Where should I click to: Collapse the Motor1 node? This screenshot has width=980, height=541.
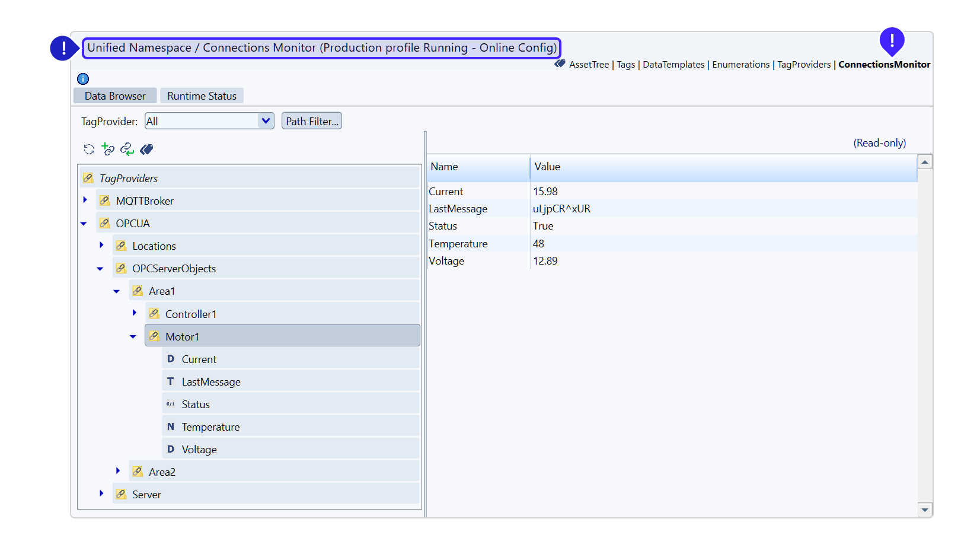click(133, 337)
